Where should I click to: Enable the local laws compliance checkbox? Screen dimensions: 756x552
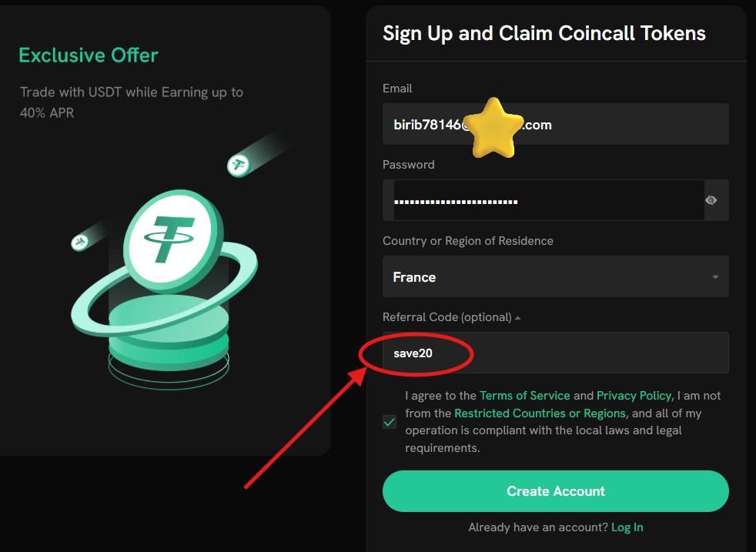tap(390, 422)
